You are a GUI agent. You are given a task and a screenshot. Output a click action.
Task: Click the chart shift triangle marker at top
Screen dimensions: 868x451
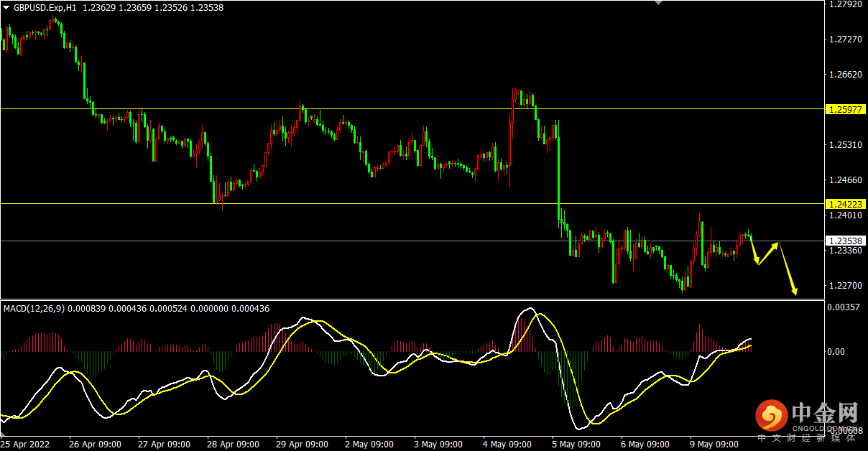pyautogui.click(x=658, y=3)
